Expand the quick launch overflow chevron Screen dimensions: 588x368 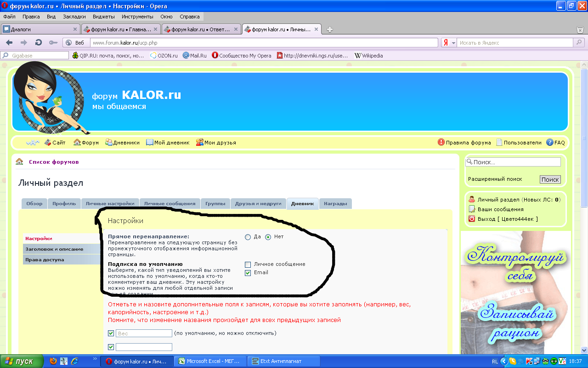click(x=95, y=359)
